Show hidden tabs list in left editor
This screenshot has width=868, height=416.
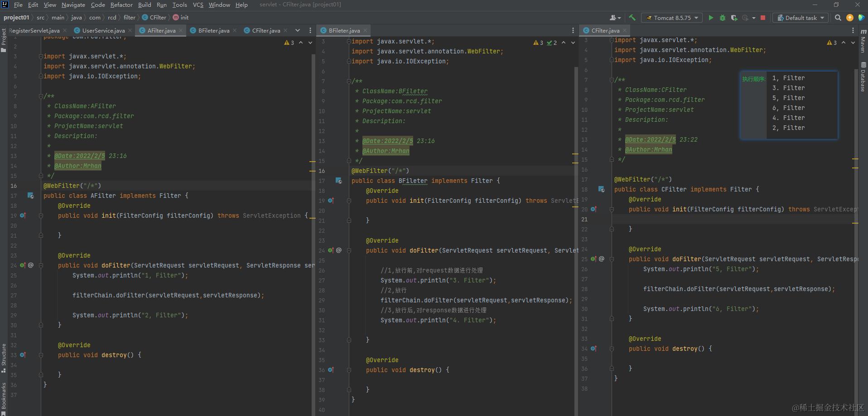click(297, 30)
